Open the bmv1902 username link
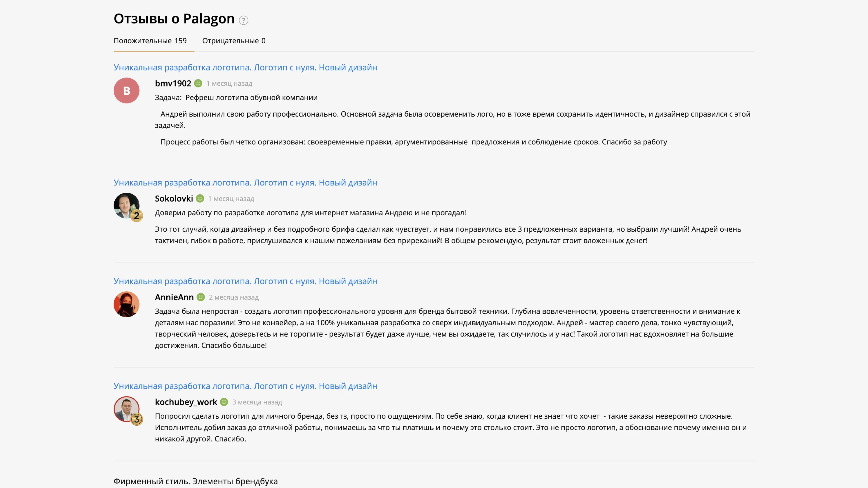 (173, 83)
